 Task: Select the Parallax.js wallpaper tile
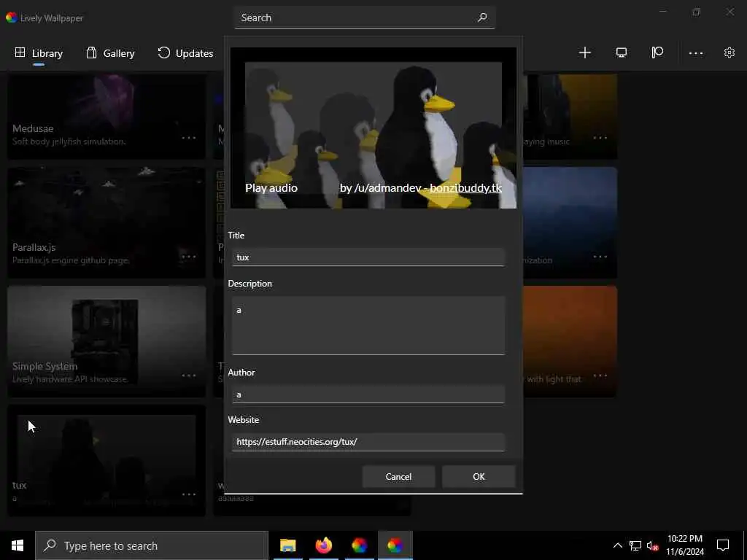[x=107, y=222]
